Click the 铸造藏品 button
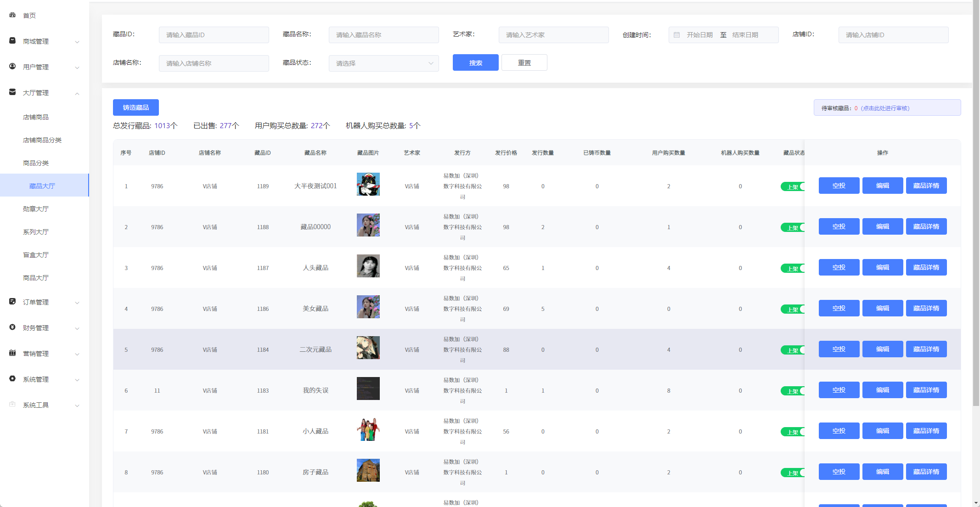This screenshot has height=507, width=980. [x=136, y=107]
